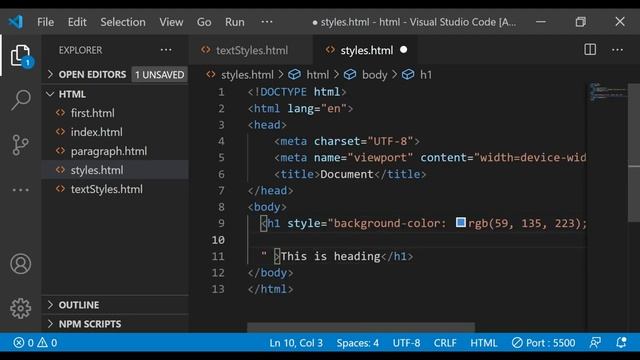Open hidden menu items ellipsis in menu bar
This screenshot has width=640, height=360.
coord(267,22)
